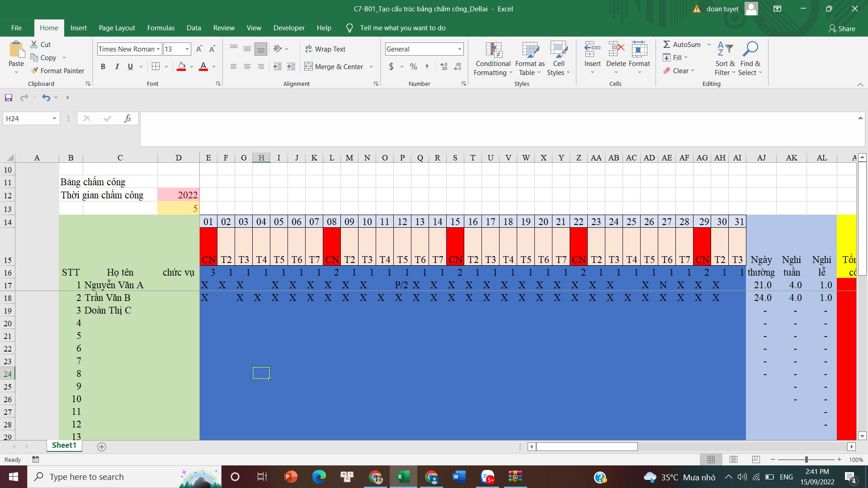This screenshot has height=488, width=868.
Task: Undo the last action
Action: point(46,98)
